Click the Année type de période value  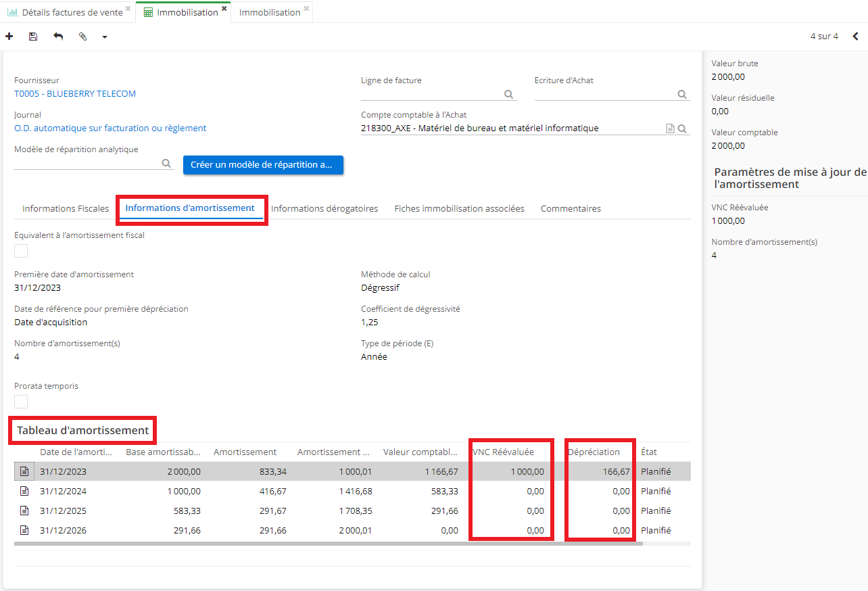pos(374,357)
